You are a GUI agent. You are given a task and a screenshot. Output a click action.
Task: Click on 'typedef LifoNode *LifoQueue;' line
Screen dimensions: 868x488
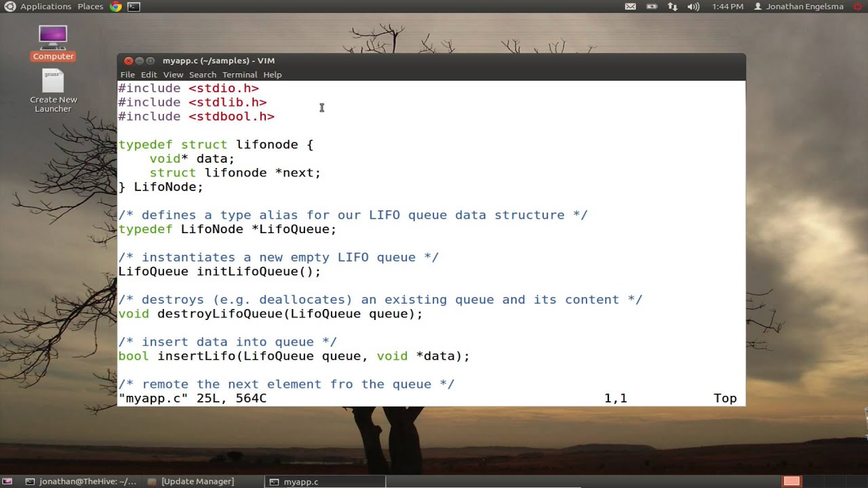click(227, 229)
